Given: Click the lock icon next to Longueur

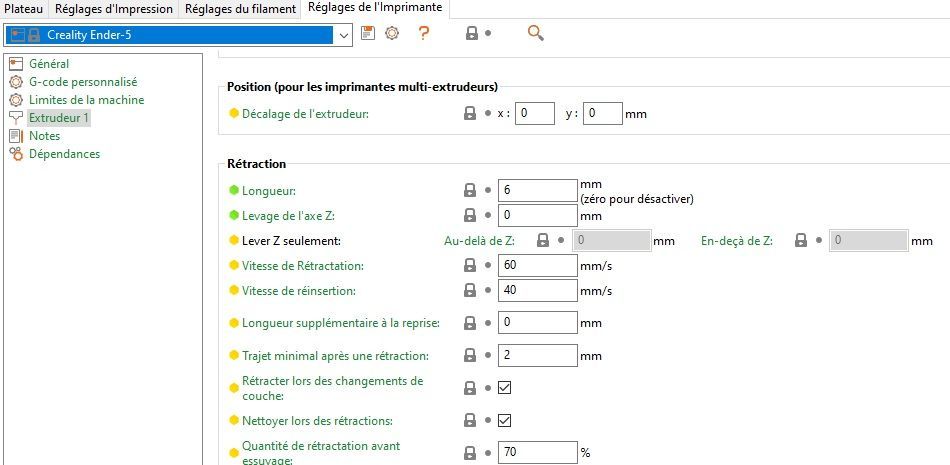Looking at the screenshot, I should (469, 190).
